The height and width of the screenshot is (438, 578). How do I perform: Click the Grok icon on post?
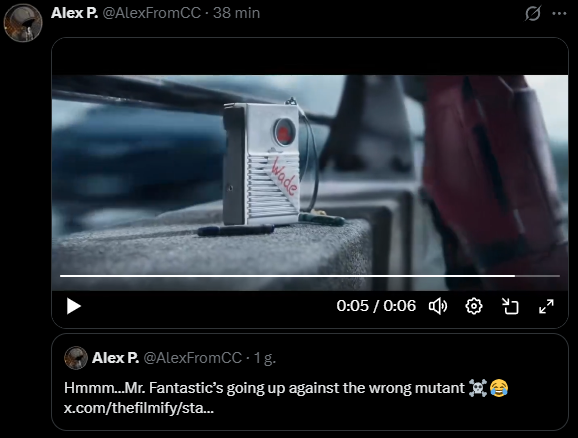pyautogui.click(x=533, y=14)
